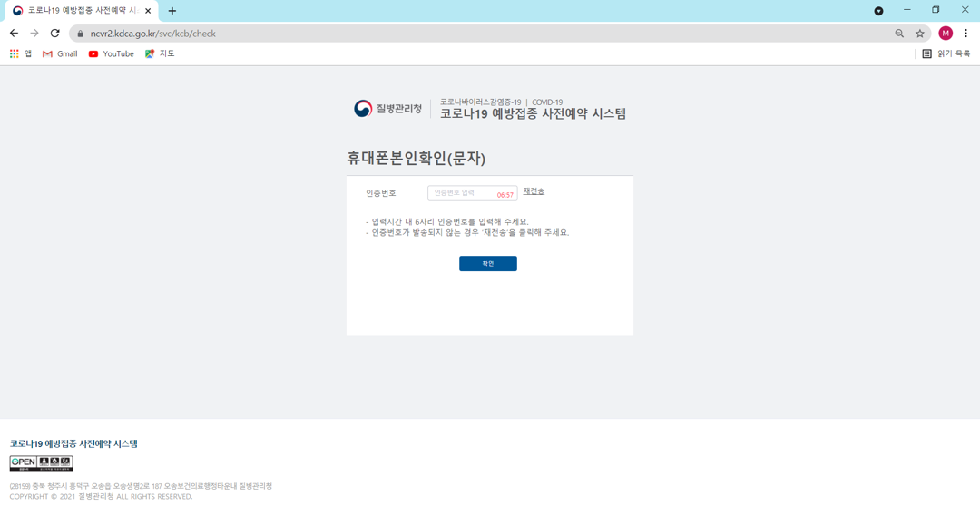
Task: Open the YouTube bookmark
Action: (112, 53)
